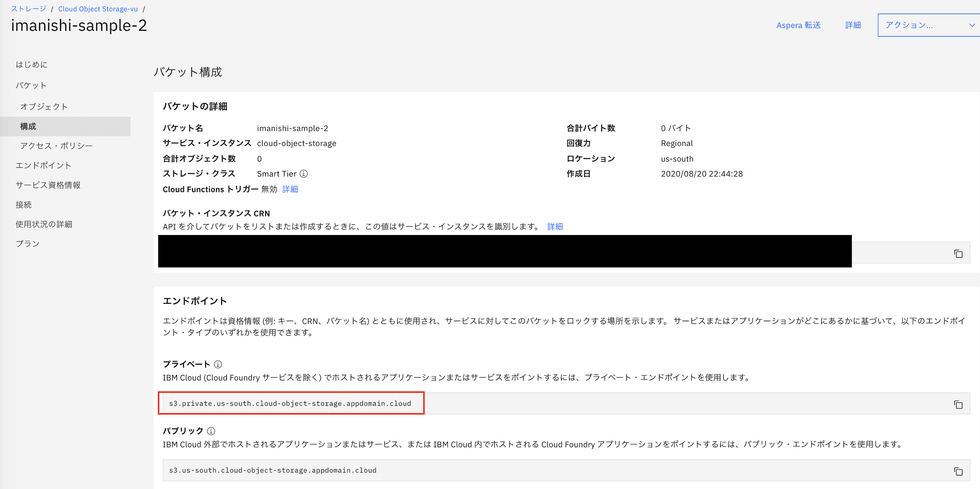Open the アクション dropdown menu
The image size is (980, 489).
click(921, 25)
